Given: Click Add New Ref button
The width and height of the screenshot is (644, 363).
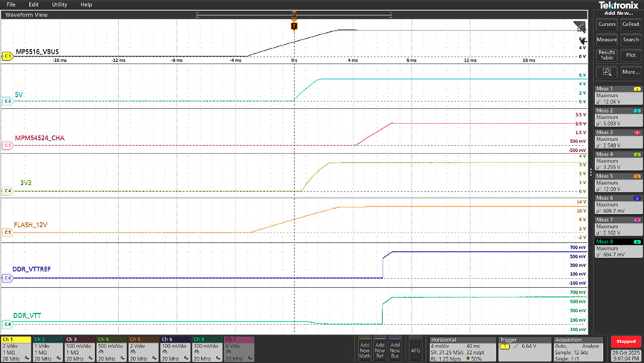Looking at the screenshot, I should click(380, 347).
